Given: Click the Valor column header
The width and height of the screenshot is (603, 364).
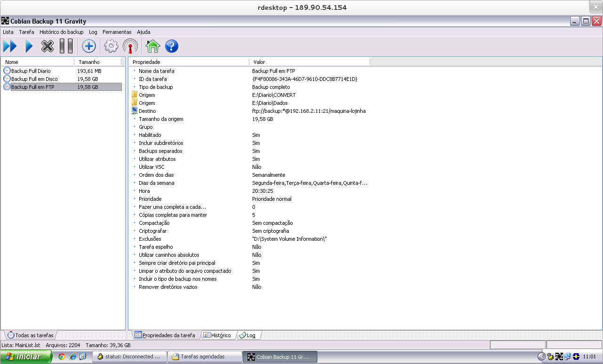Looking at the screenshot, I should click(x=309, y=62).
